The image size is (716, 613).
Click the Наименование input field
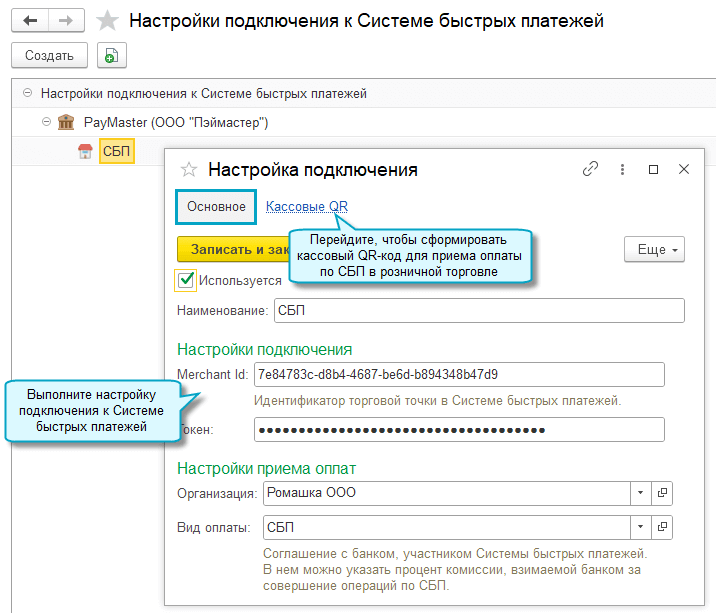(x=479, y=311)
